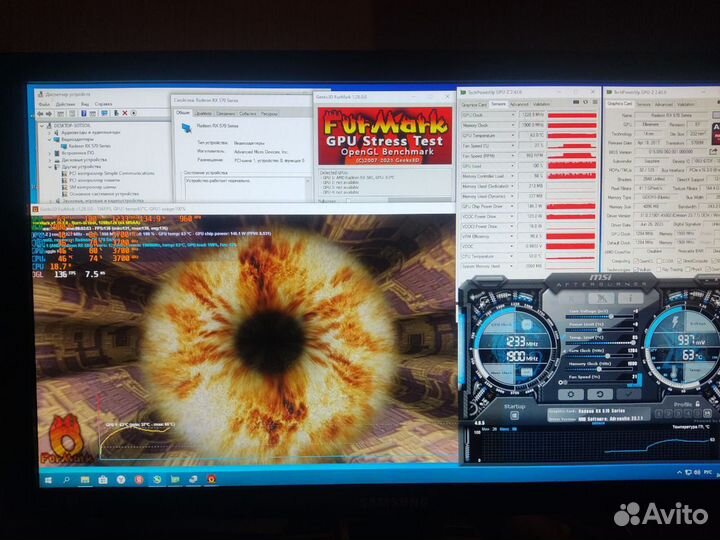Select PCI-контроллер Simple Communications device

[x=108, y=174]
